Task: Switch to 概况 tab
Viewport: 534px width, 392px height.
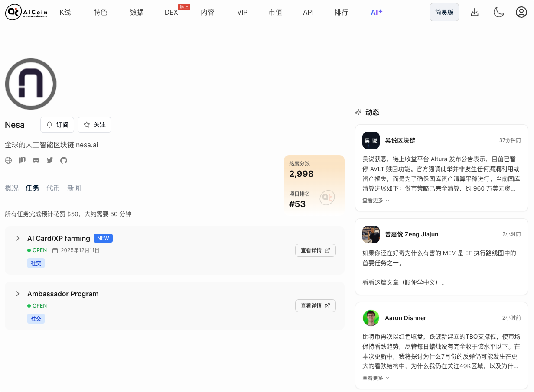Action: [12, 188]
